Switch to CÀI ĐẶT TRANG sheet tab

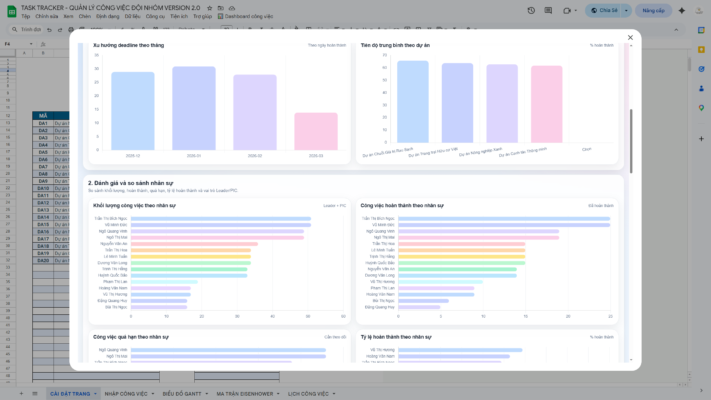click(x=70, y=394)
